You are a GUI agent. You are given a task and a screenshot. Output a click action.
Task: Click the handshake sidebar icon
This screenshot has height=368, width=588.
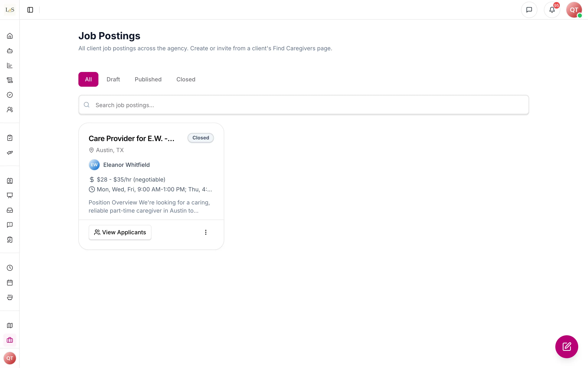[x=10, y=153]
